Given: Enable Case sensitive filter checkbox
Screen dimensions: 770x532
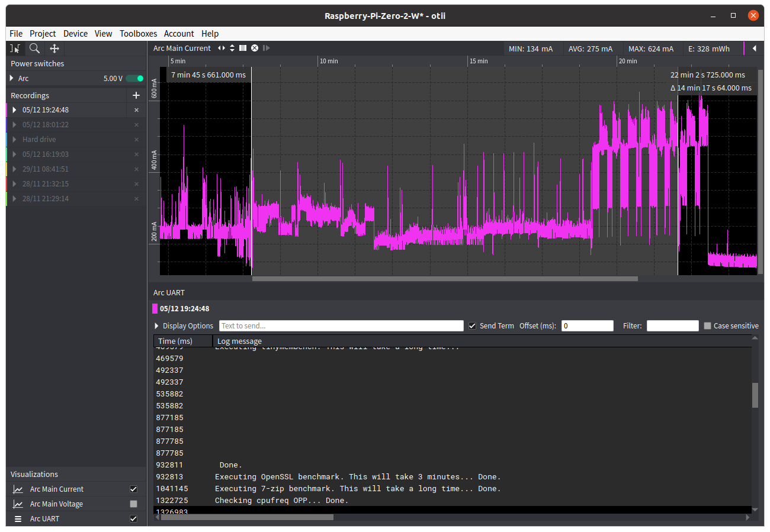Looking at the screenshot, I should [707, 325].
